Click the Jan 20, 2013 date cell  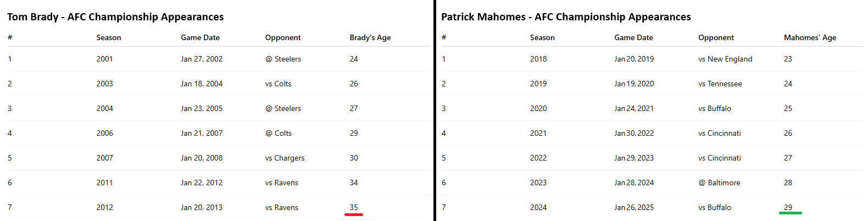(x=202, y=207)
